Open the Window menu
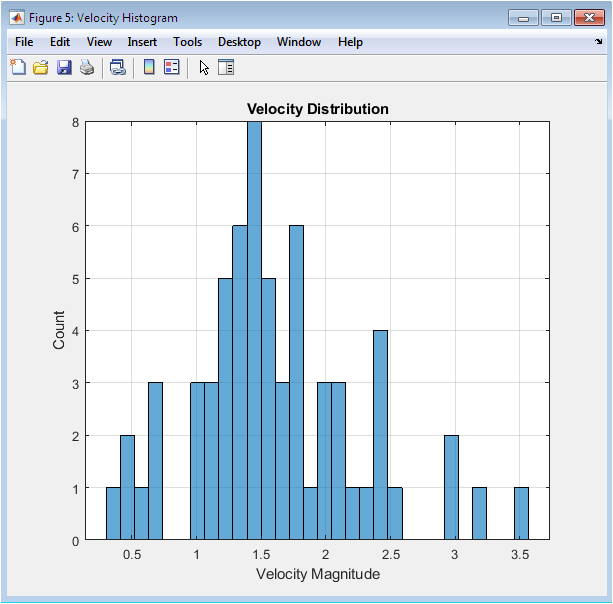This screenshot has height=604, width=613. [299, 42]
